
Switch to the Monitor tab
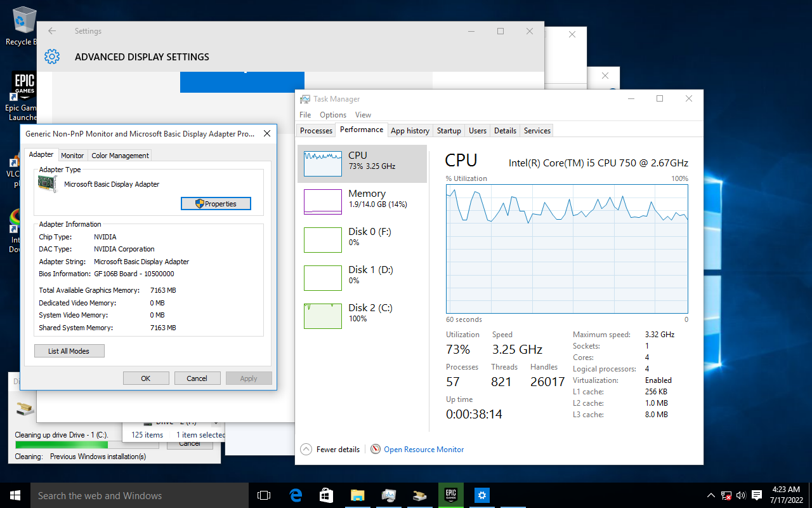tap(72, 156)
